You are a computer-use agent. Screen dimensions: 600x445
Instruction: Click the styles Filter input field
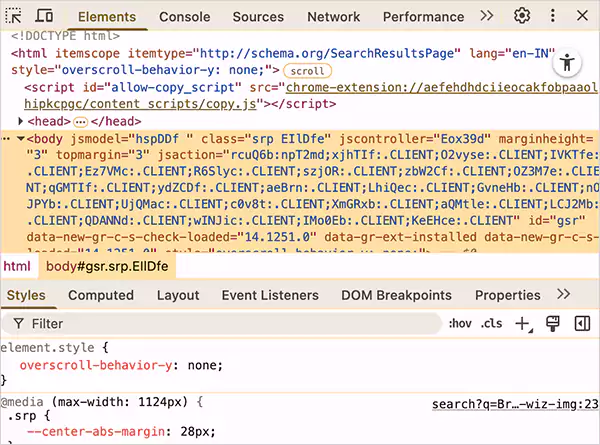pos(230,324)
